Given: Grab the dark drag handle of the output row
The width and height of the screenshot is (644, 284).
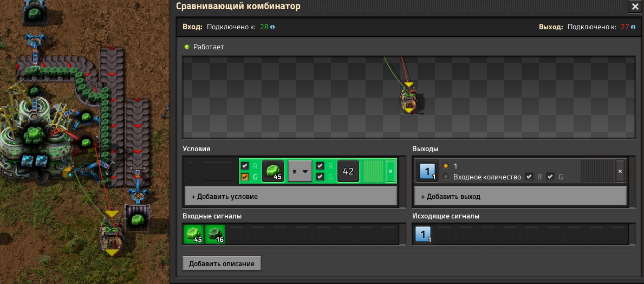Looking at the screenshot, I should (597, 171).
